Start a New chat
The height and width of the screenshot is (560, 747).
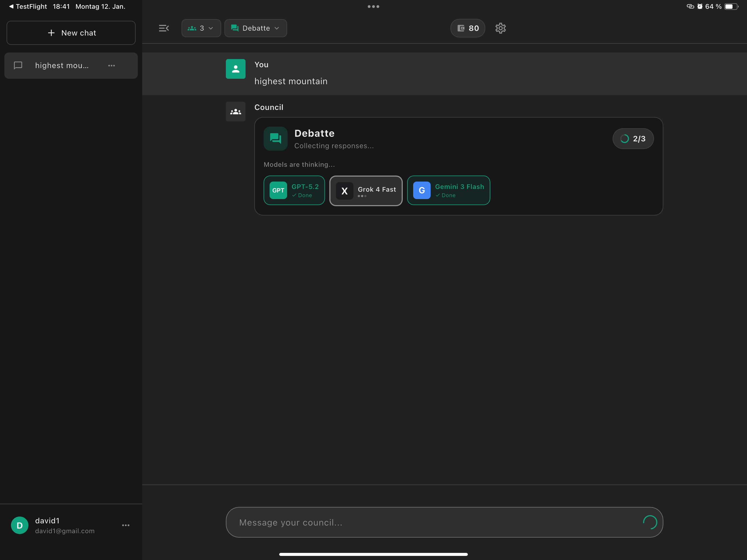71,33
